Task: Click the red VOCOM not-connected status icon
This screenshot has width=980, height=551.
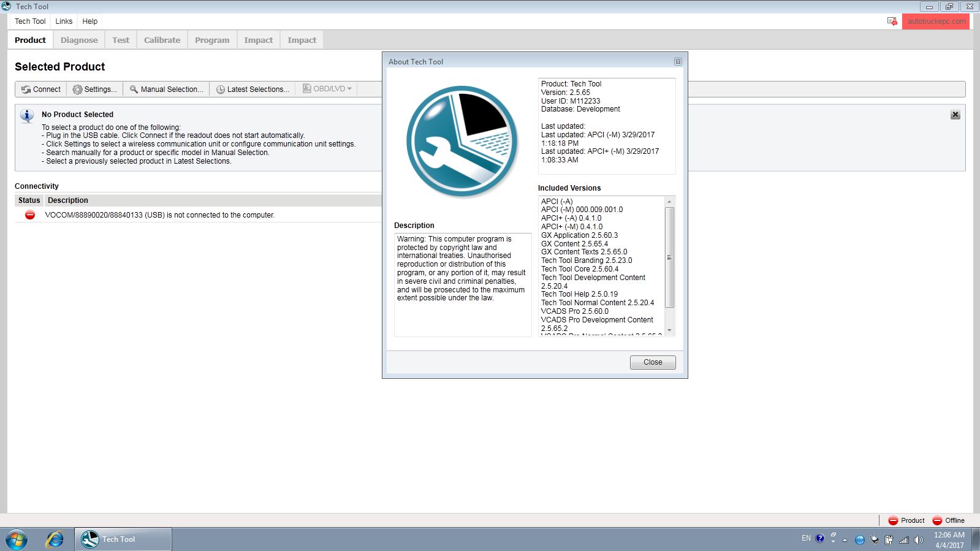Action: pos(29,215)
